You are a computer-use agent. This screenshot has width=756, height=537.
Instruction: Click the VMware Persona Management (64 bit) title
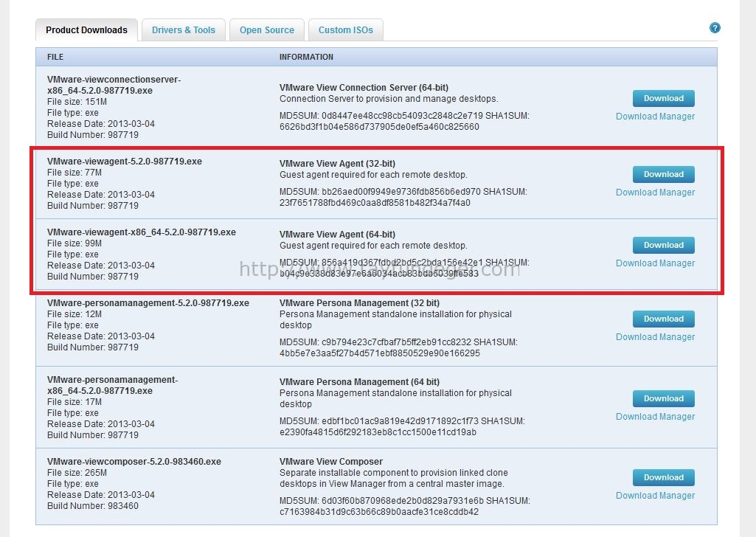(359, 382)
